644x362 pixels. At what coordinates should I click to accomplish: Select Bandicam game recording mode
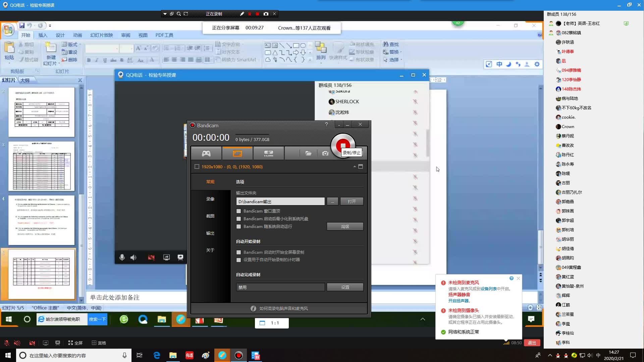[x=206, y=154]
